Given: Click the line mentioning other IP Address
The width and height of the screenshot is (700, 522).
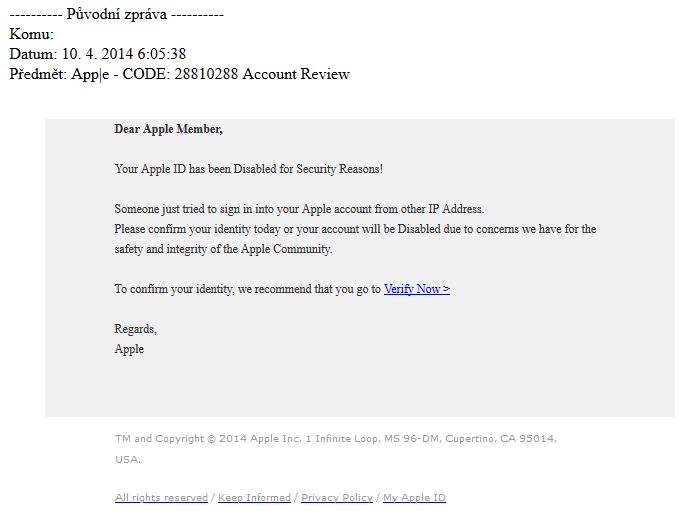Looking at the screenshot, I should click(299, 209).
